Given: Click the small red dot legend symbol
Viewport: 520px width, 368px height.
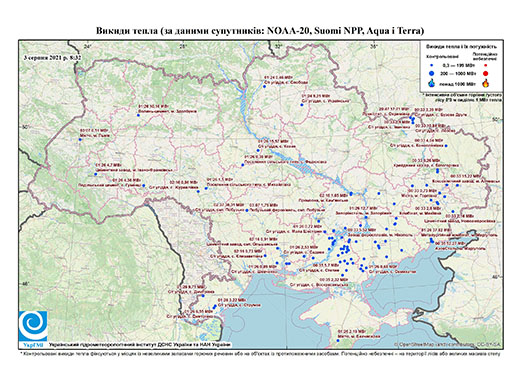Looking at the screenshot, I should (x=486, y=66).
